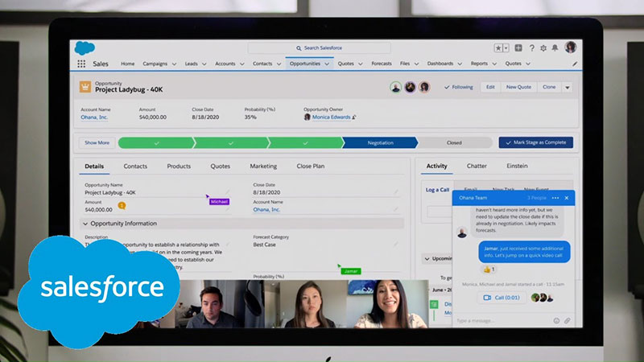Toggle the Following button
Viewport: 644px width, 362px height.
coord(458,87)
